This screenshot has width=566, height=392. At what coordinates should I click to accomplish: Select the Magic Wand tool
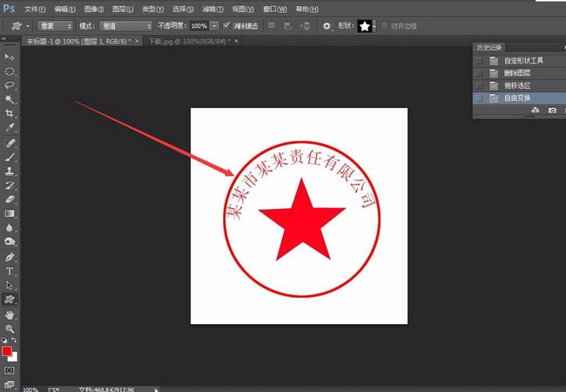click(x=10, y=100)
